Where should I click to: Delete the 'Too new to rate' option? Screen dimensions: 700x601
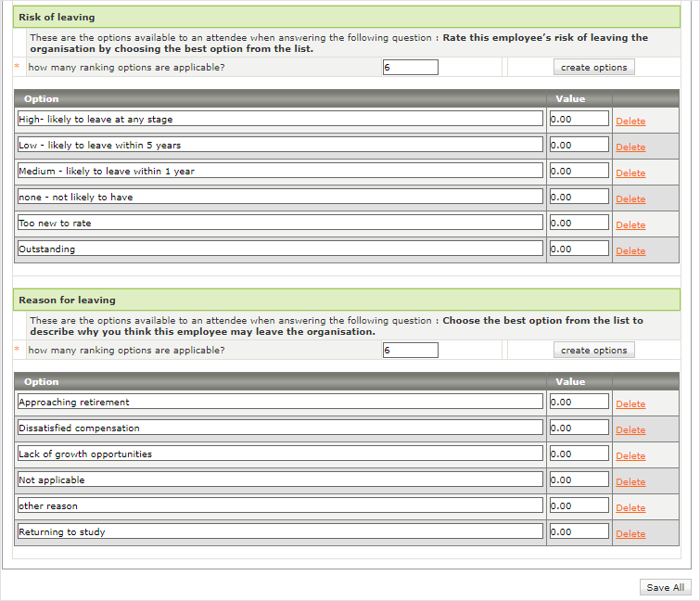pyautogui.click(x=630, y=225)
